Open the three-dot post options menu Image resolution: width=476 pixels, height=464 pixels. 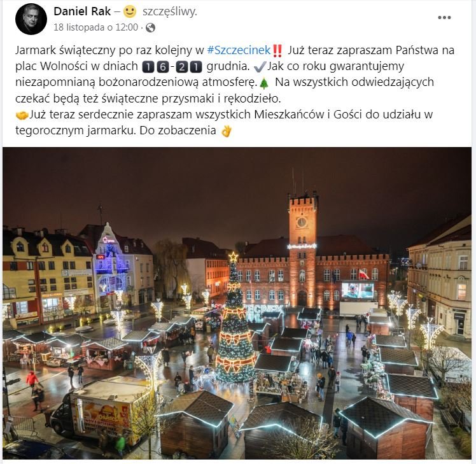point(444,18)
